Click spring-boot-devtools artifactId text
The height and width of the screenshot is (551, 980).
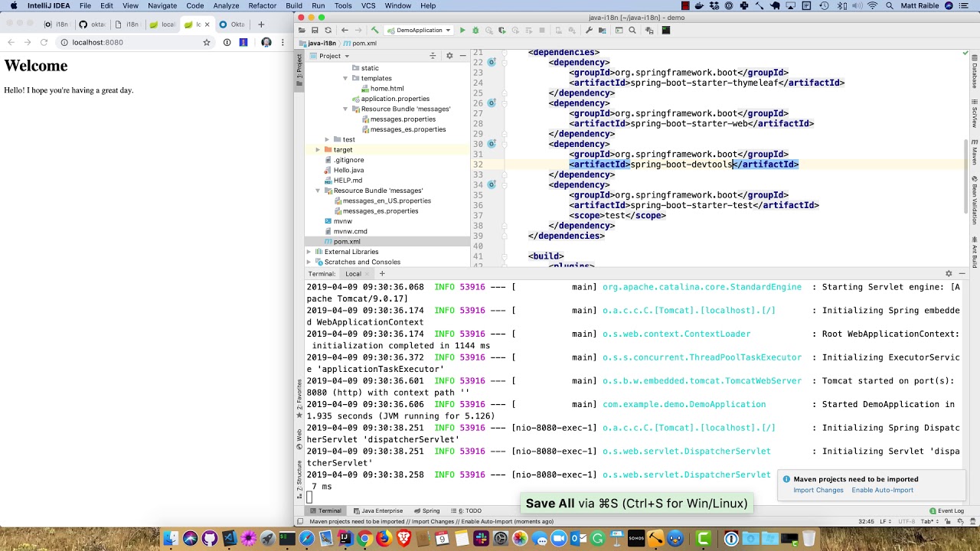(681, 165)
